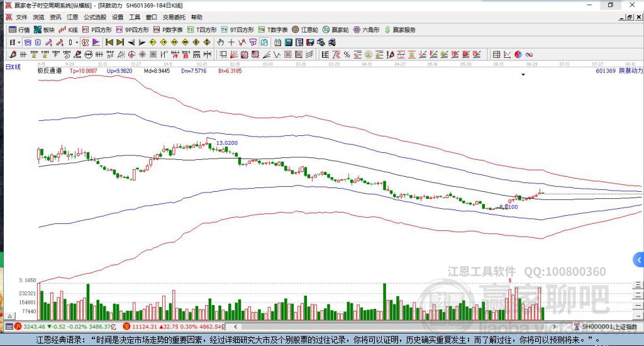Screen dimensions: 644x346
Task: Open the 行情 quotes view
Action: (x=19, y=30)
